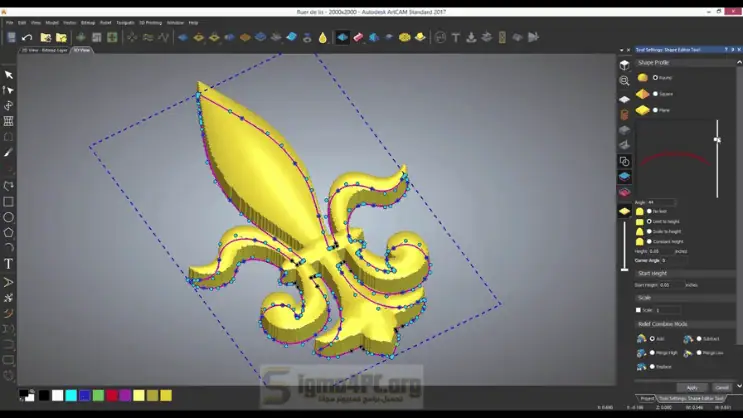The width and height of the screenshot is (743, 418).
Task: Select Subtract relief combine mode
Action: click(x=697, y=339)
